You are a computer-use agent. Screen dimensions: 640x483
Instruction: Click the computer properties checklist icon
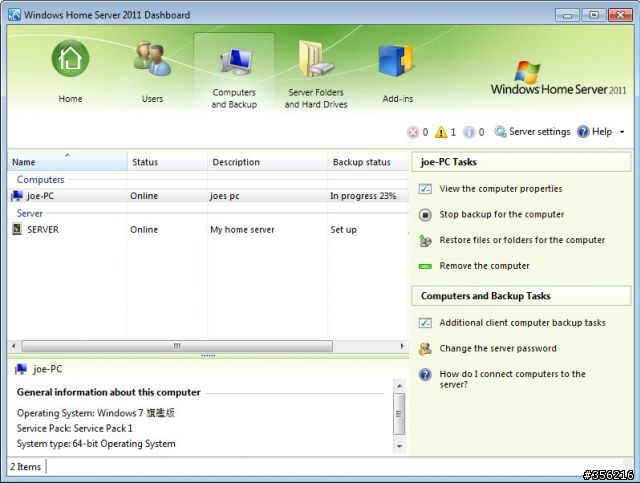[425, 189]
